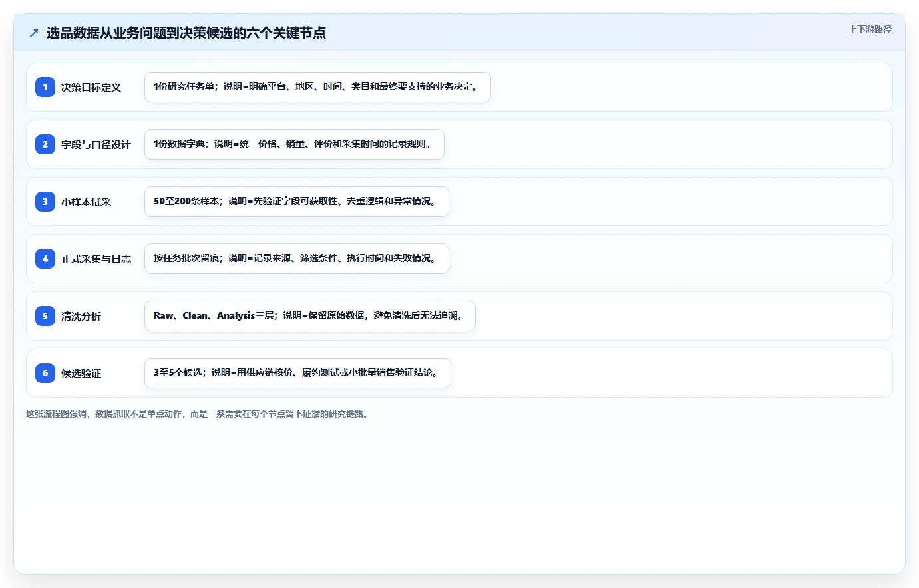Select the 字段与口径设计 step label
Viewport: 919px width, 588px height.
(x=96, y=144)
